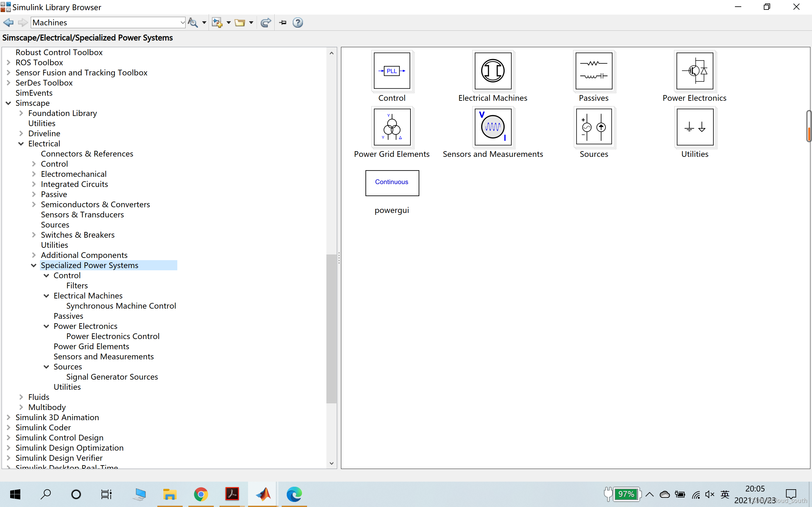Expand the Foundation Library node
This screenshot has width=812, height=507.
point(21,113)
